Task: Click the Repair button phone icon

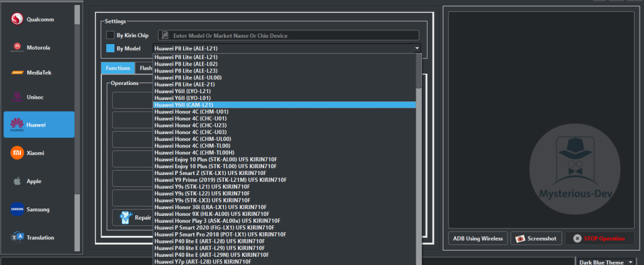Action: coord(126,217)
